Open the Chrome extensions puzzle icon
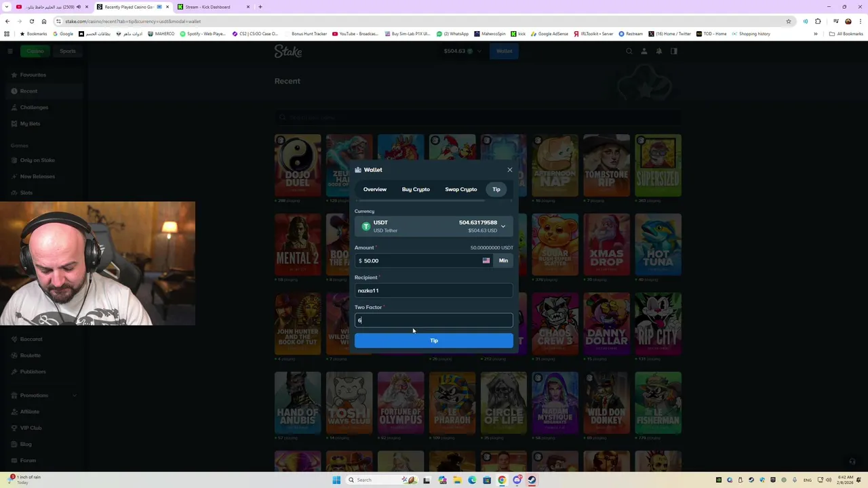The image size is (868, 488). (818, 21)
